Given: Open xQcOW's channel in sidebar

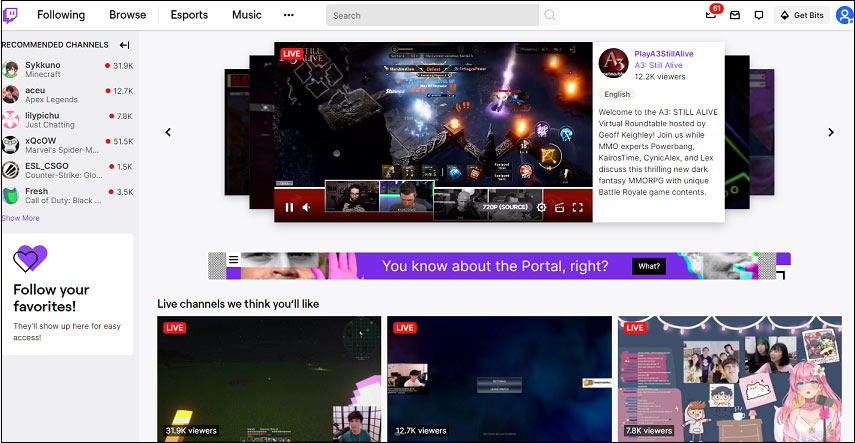Looking at the screenshot, I should click(x=69, y=145).
